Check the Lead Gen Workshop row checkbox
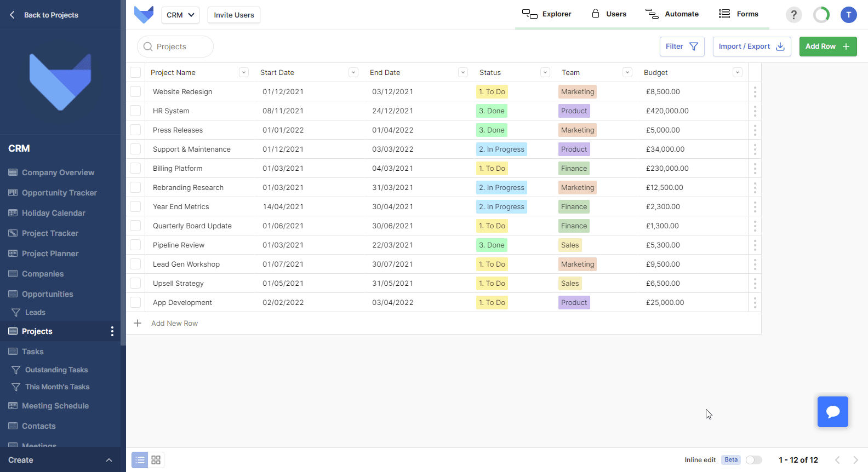Viewport: 868px width, 472px height. point(135,264)
